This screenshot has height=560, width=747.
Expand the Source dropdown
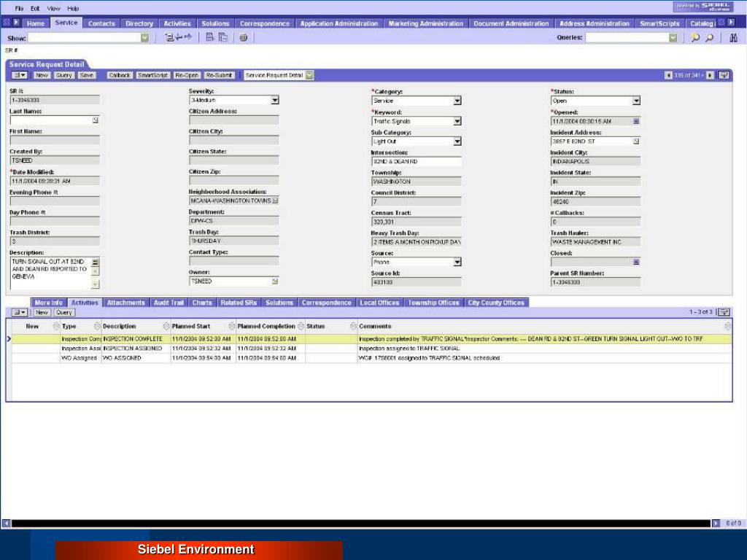pos(457,262)
